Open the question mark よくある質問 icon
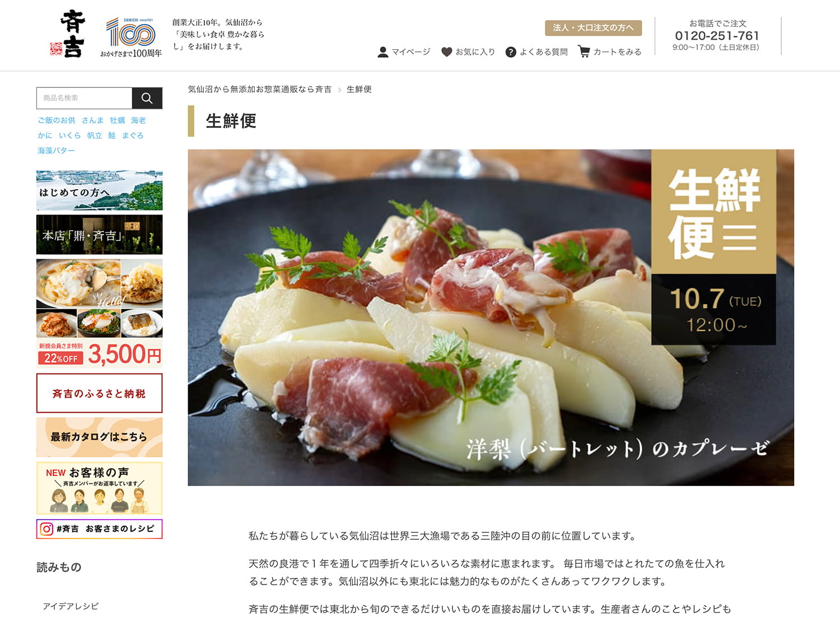Screen dimensions: 840x617 pos(511,52)
